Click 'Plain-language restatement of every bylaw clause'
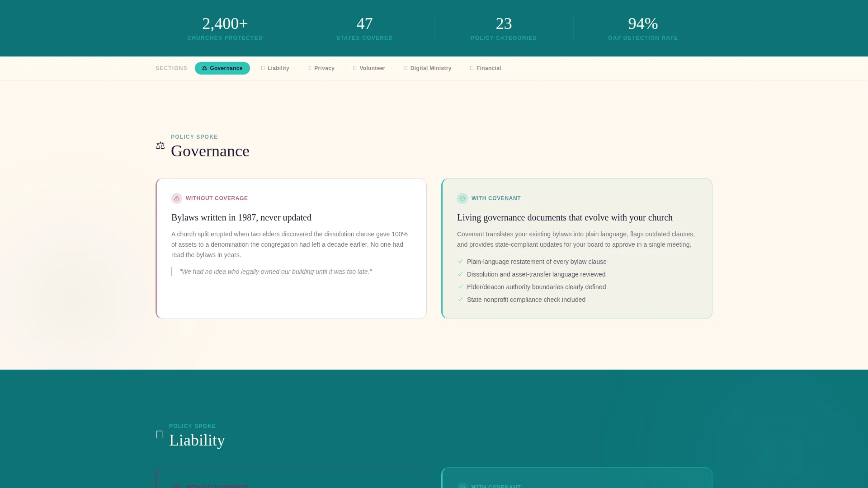This screenshot has height=488, width=868. 537,262
